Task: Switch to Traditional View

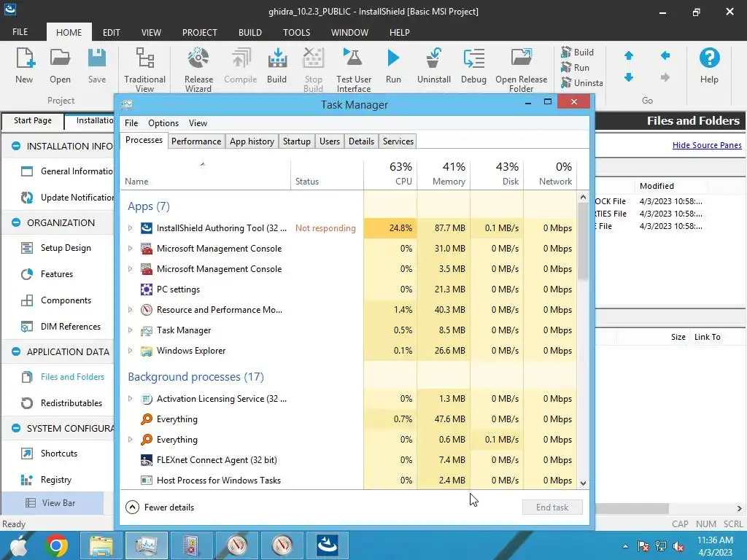Action: tap(145, 70)
